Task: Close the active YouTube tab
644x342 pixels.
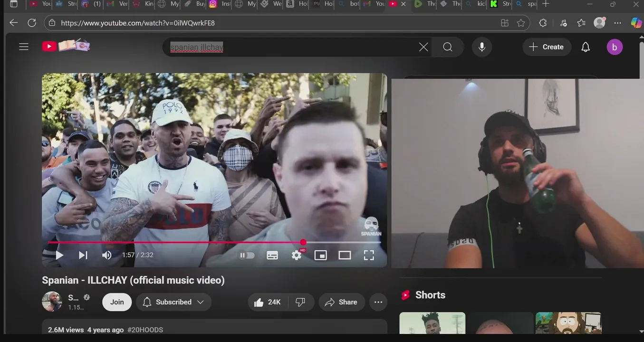Action: 404,4
